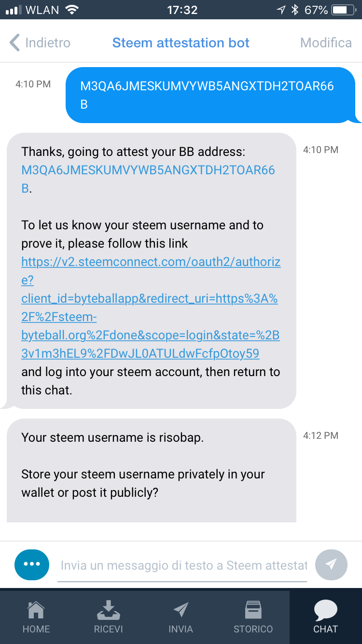This screenshot has width=362, height=644.
Task: Tap the back chevron icon beside Indietro
Action: tap(14, 42)
